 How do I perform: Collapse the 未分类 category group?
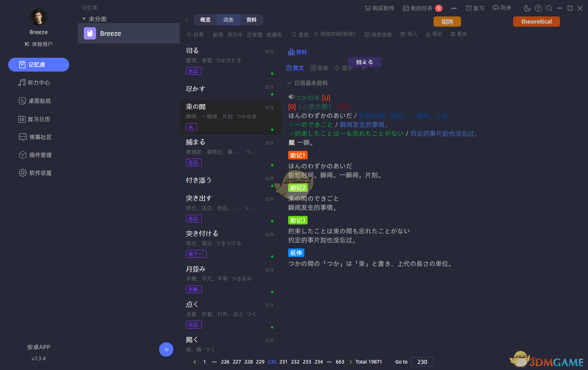click(x=84, y=19)
